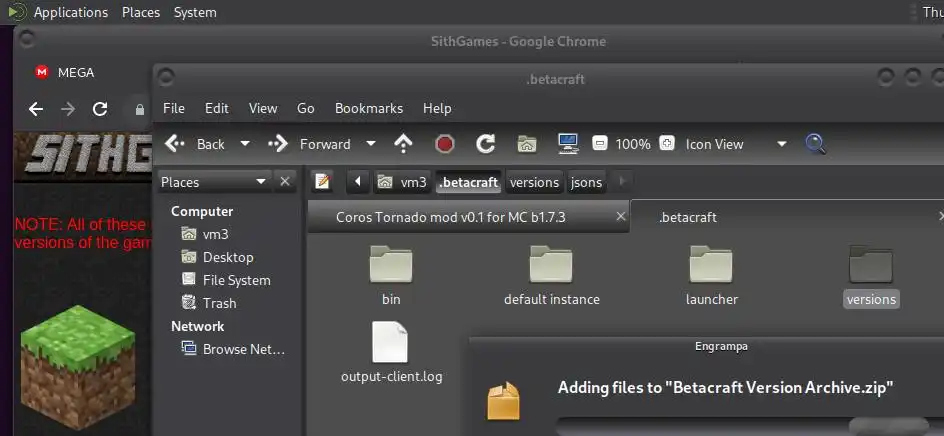Image resolution: width=944 pixels, height=436 pixels.
Task: Select the versions folder
Action: 871,276
